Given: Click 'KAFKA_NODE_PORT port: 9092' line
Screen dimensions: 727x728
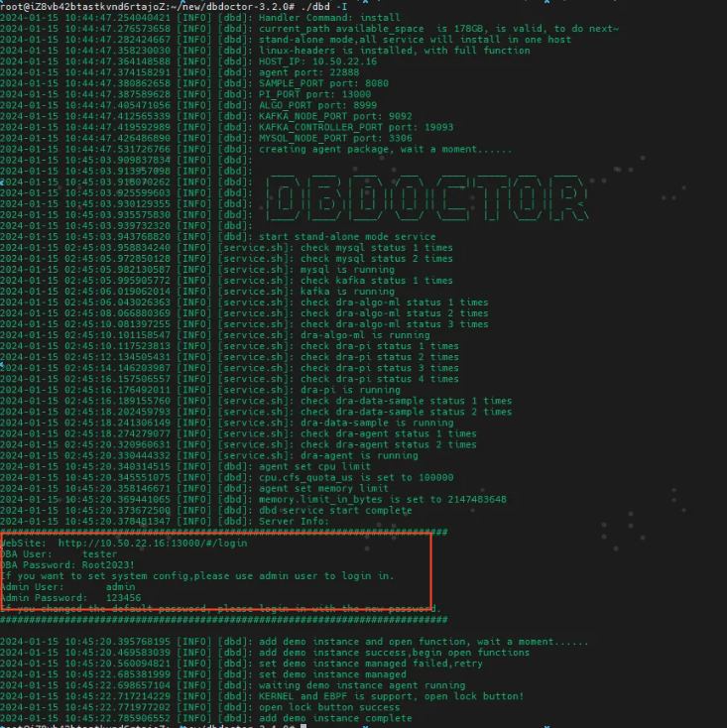Looking at the screenshot, I should click(x=335, y=116).
